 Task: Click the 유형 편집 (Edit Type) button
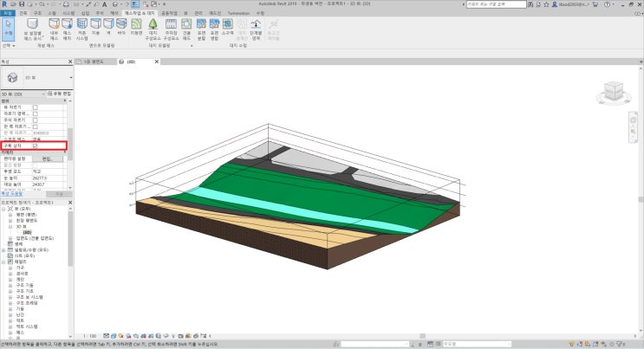coord(60,94)
